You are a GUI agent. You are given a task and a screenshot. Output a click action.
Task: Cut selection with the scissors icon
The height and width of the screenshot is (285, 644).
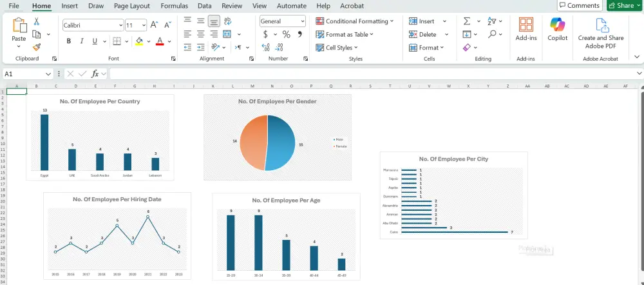tap(37, 21)
